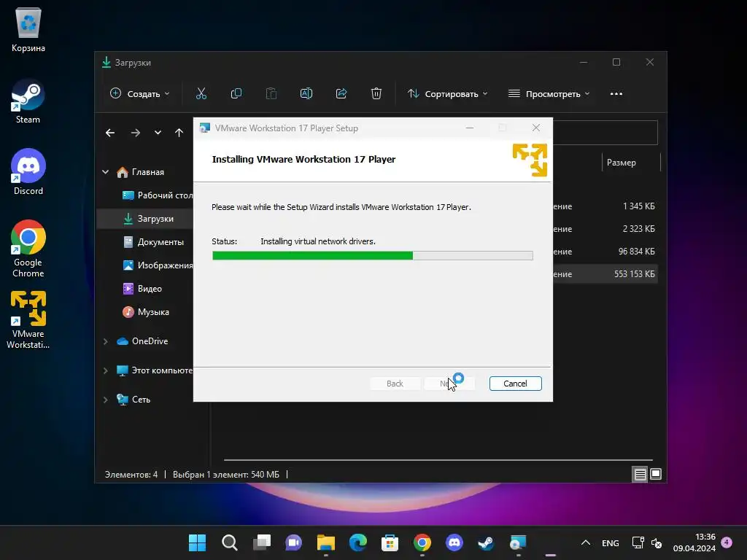Screen dimensions: 747x560
Task: Open the Просмотреть view dropdown
Action: (x=549, y=94)
